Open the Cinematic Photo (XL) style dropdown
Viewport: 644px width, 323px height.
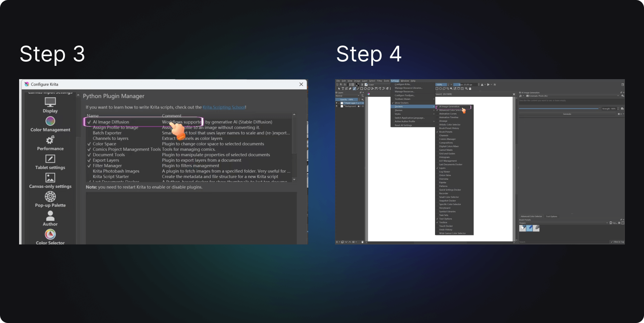pyautogui.click(x=572, y=96)
